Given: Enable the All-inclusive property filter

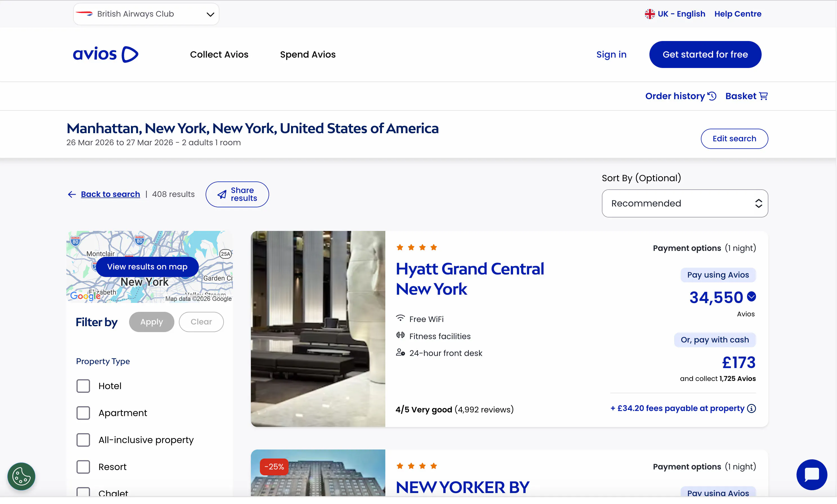Looking at the screenshot, I should click(83, 440).
